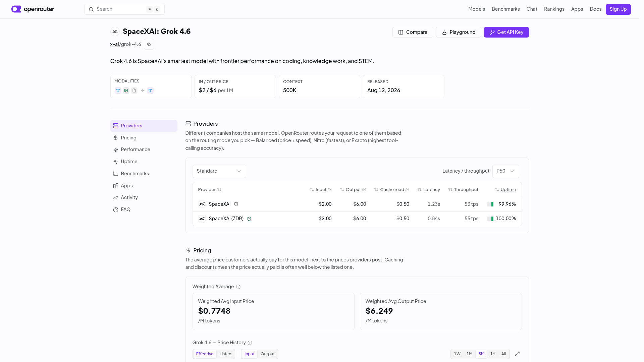Open the FAQ sidebar section
This screenshot has height=362, width=644.
click(x=144, y=209)
